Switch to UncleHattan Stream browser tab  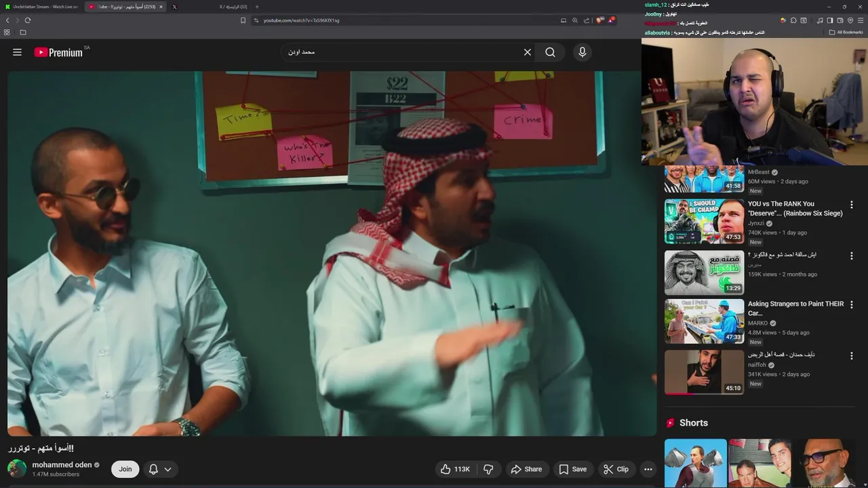click(41, 7)
